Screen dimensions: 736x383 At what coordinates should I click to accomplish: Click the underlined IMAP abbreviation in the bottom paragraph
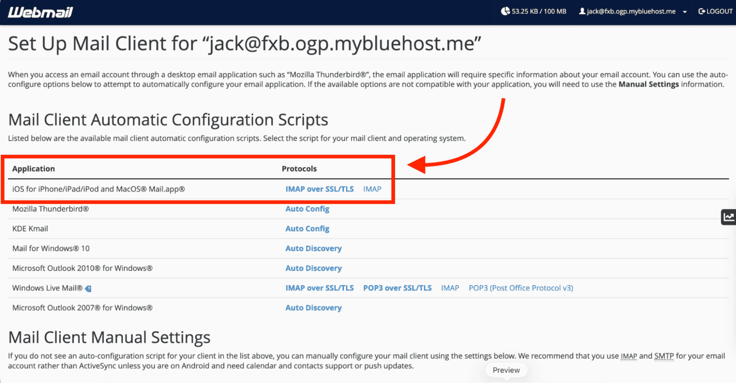point(629,356)
